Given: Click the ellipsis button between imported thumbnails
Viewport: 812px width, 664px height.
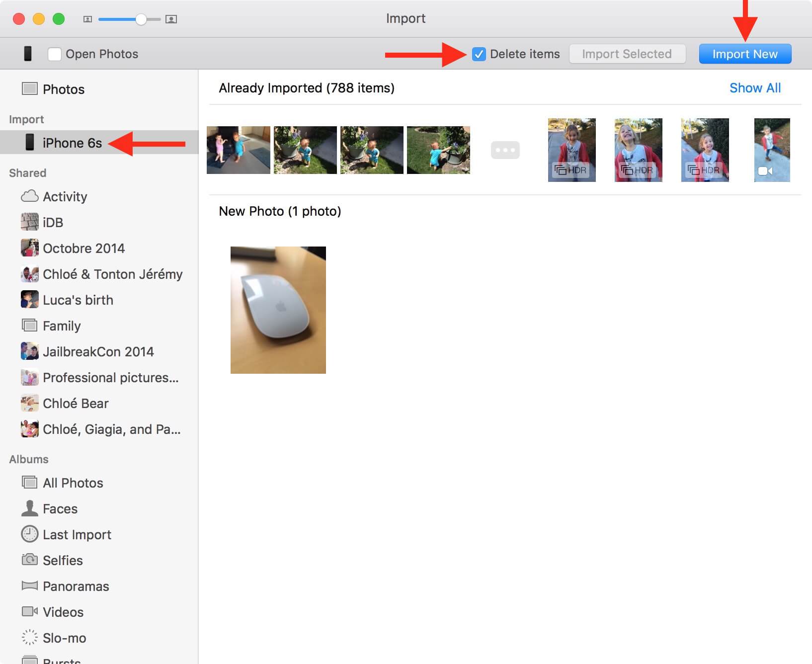Looking at the screenshot, I should tap(505, 150).
